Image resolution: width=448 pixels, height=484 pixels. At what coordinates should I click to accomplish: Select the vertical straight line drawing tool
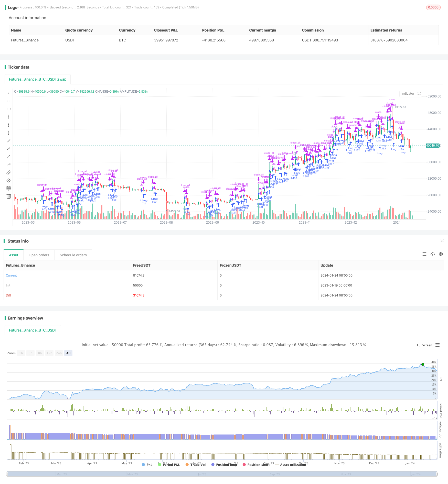[x=9, y=117]
